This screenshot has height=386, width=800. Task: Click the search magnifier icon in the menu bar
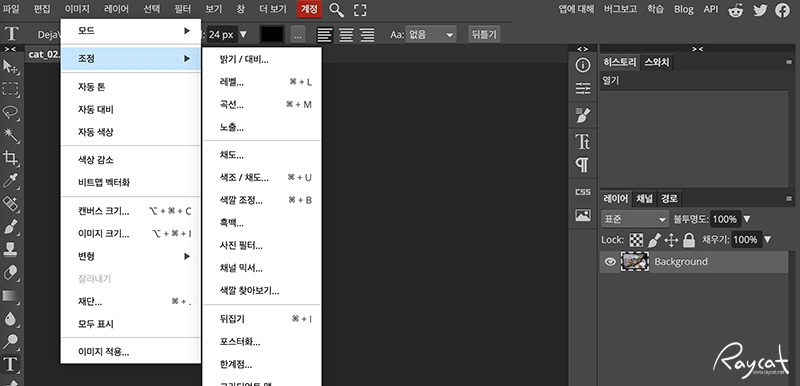tap(336, 10)
